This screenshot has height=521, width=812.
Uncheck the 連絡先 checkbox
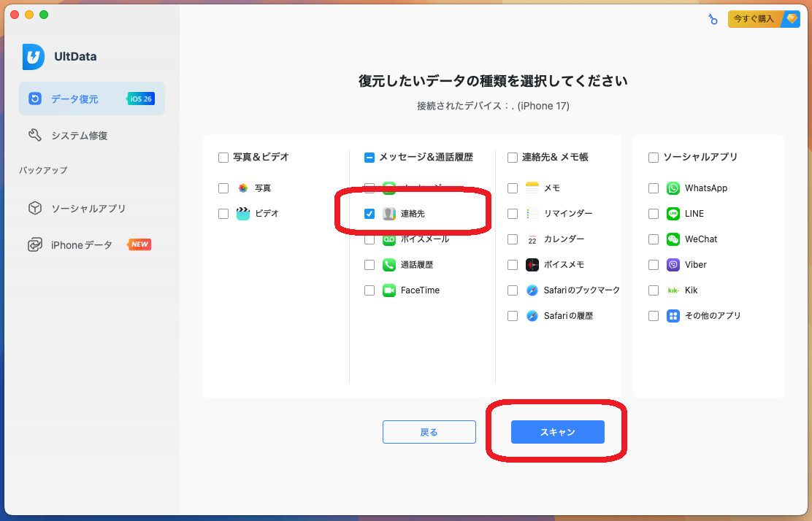coord(369,214)
